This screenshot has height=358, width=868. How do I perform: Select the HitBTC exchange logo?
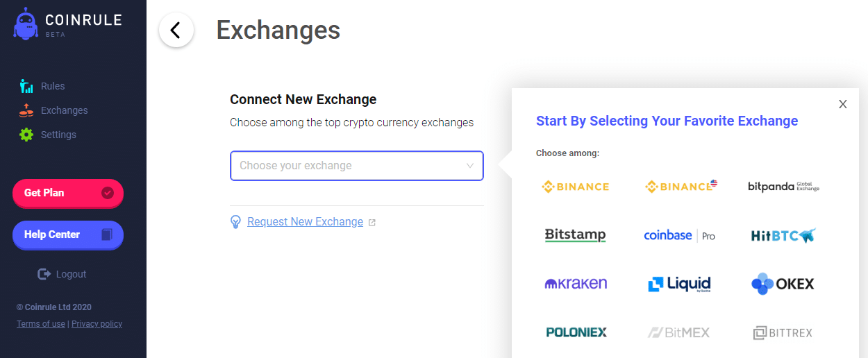[783, 236]
